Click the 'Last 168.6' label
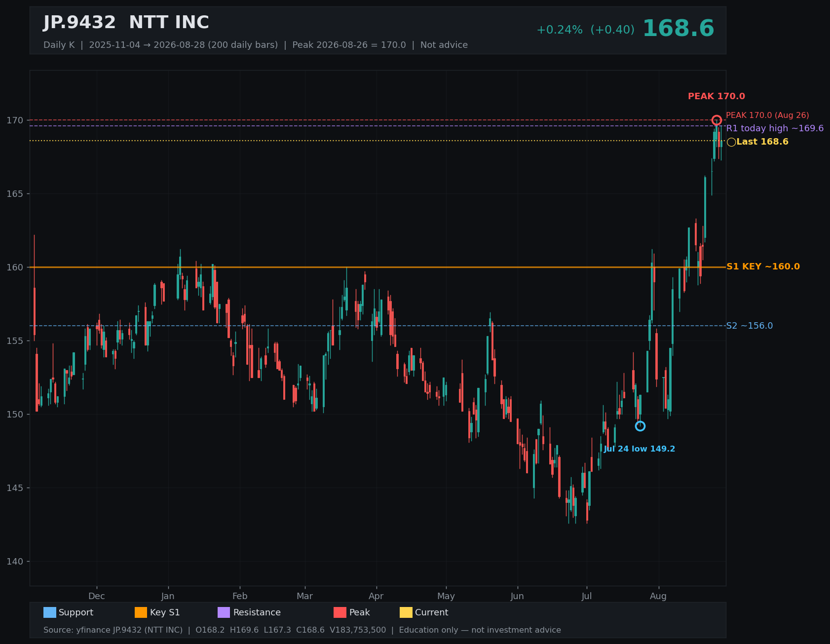Screen dimensions: 830x644 coord(762,142)
